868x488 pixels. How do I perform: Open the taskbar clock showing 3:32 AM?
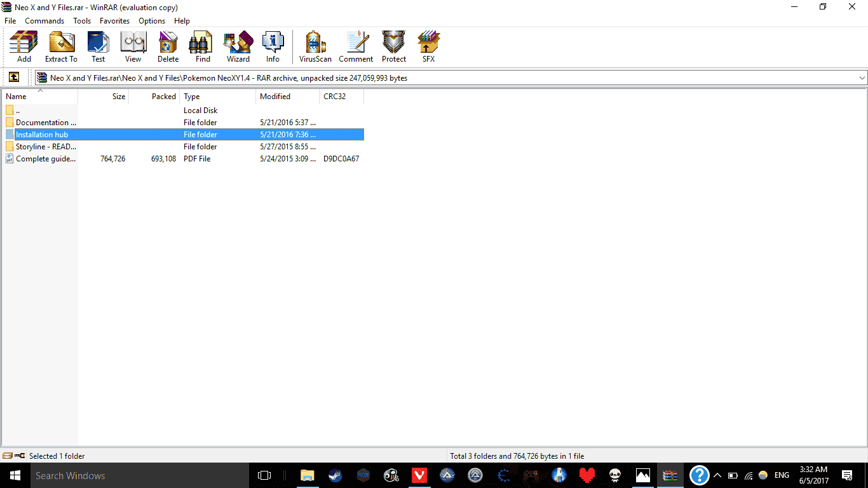click(x=813, y=475)
